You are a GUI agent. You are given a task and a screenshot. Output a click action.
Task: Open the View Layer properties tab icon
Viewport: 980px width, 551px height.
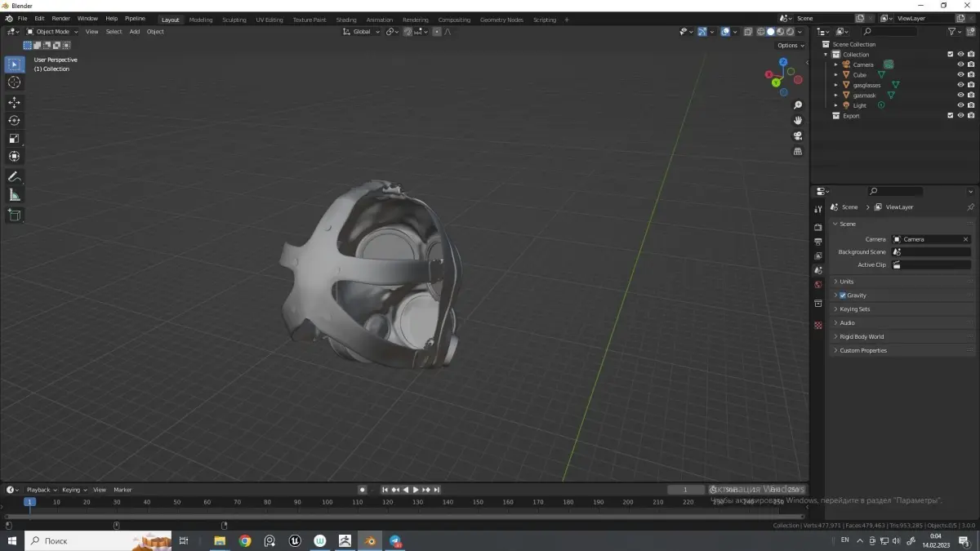click(818, 256)
